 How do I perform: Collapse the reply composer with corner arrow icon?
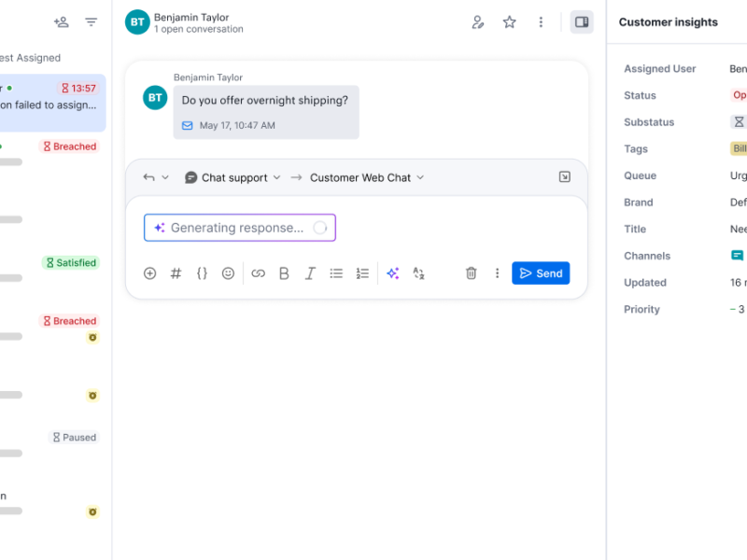(x=564, y=177)
